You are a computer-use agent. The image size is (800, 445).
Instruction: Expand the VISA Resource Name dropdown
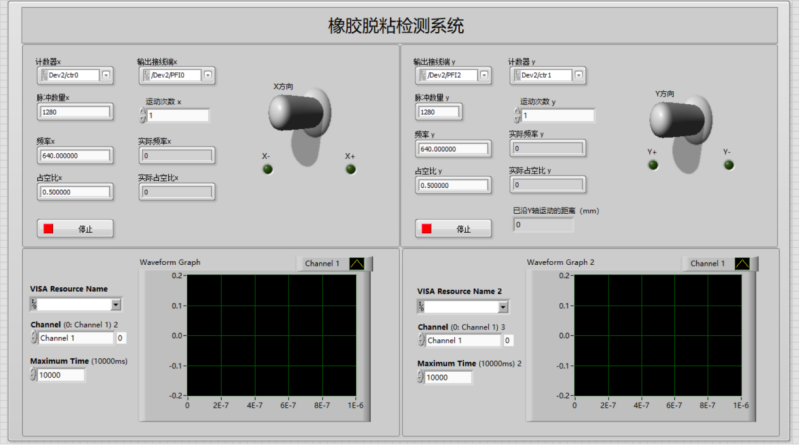click(116, 304)
